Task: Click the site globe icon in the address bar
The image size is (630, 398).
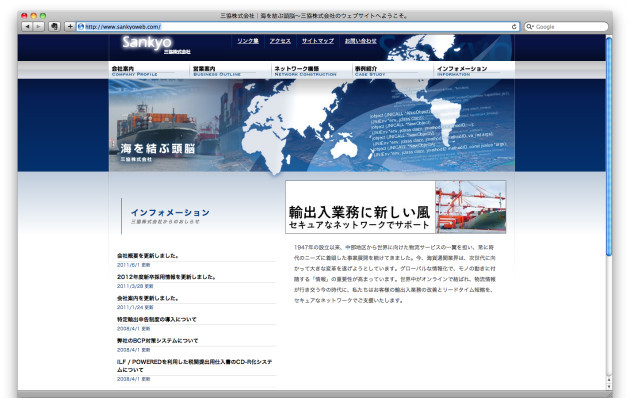Action: pyautogui.click(x=81, y=27)
